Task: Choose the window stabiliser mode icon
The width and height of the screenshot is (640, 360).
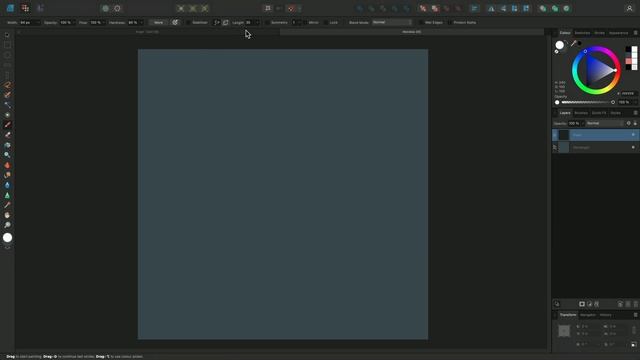Action: click(x=226, y=22)
